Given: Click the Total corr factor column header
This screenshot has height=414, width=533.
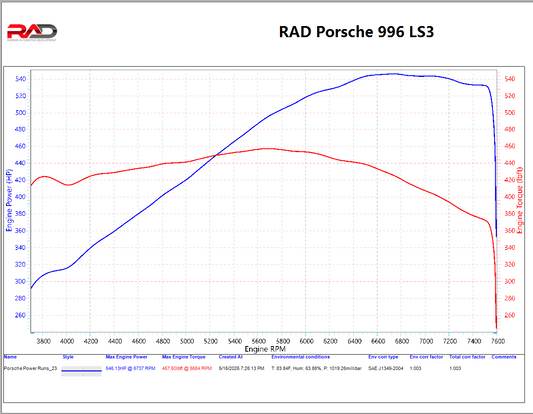Looking at the screenshot, I should (x=467, y=357).
